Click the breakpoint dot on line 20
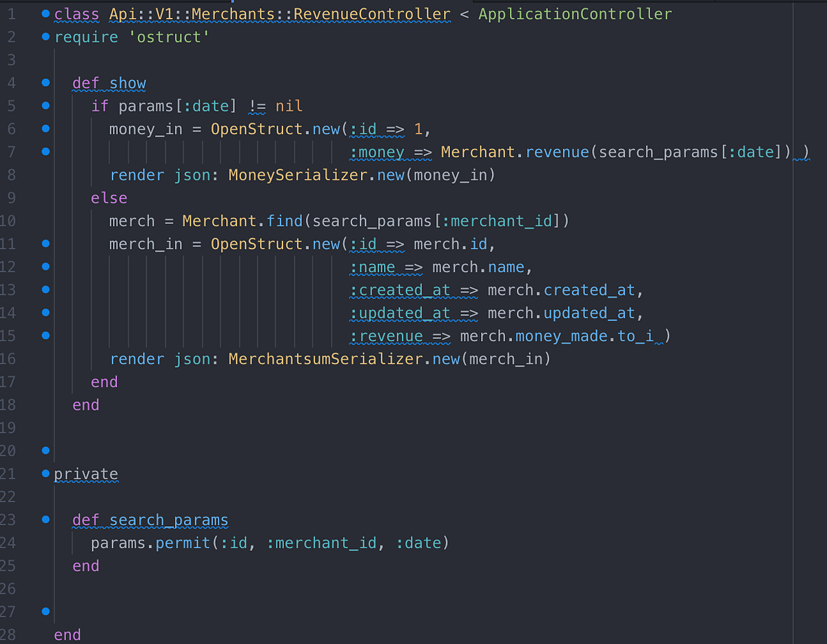827x644 pixels. pos(45,450)
